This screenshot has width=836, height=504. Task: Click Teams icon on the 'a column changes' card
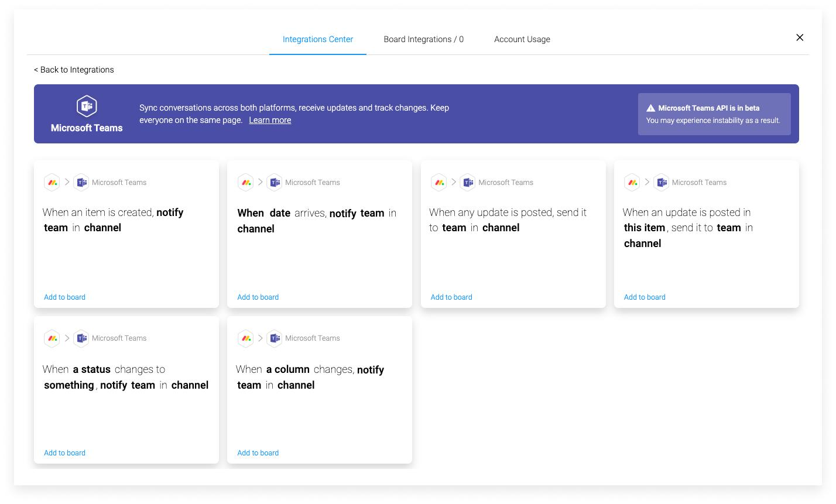tap(274, 338)
